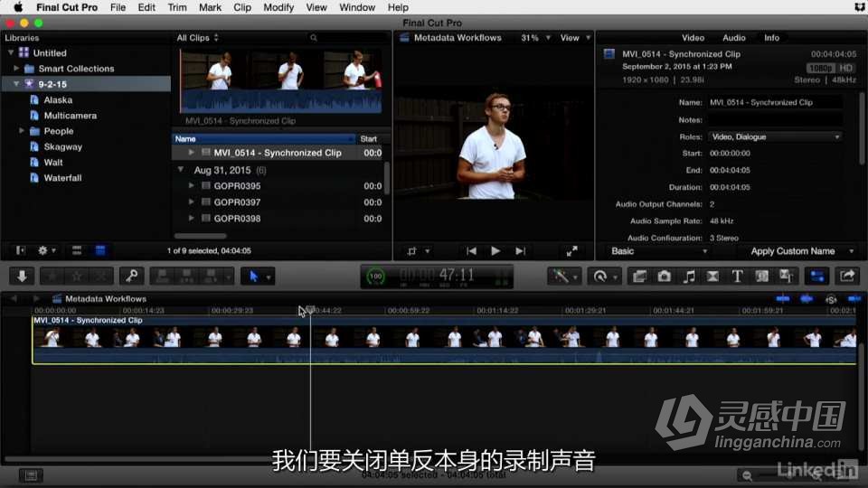868x488 pixels.
Task: Click the Share export icon
Action: point(847,277)
